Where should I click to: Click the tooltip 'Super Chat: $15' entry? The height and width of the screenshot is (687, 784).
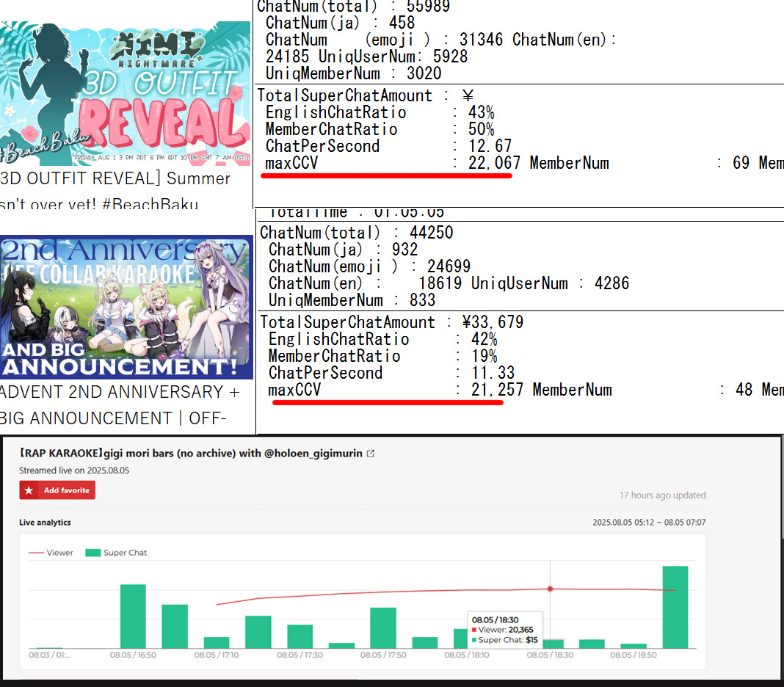505,640
